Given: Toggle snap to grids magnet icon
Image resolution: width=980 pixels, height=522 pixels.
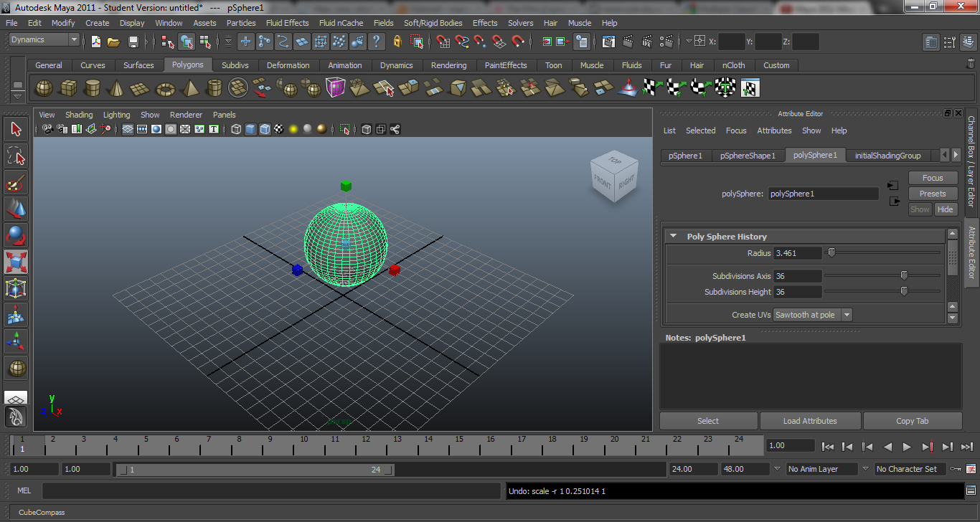Looking at the screenshot, I should pyautogui.click(x=443, y=42).
